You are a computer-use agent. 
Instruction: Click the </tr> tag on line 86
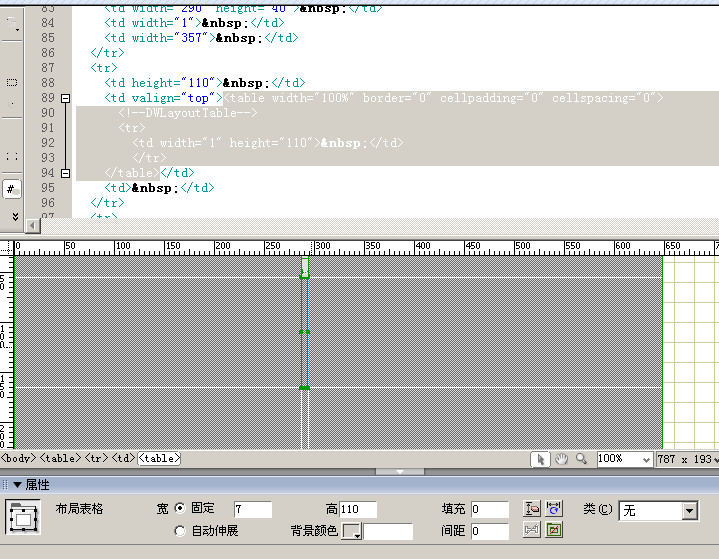107,53
